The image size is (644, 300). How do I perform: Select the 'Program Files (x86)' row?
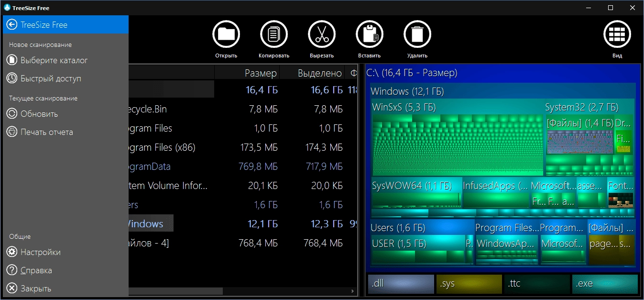tap(243, 147)
